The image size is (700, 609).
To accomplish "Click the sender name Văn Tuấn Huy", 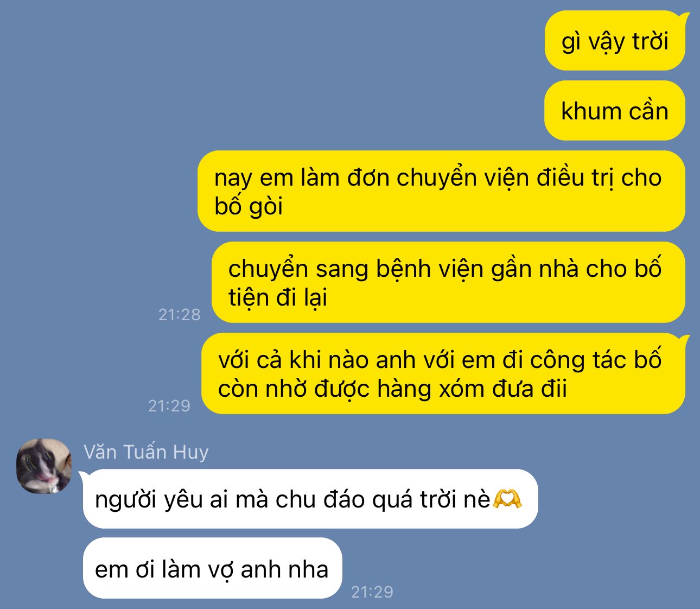I will click(x=146, y=452).
